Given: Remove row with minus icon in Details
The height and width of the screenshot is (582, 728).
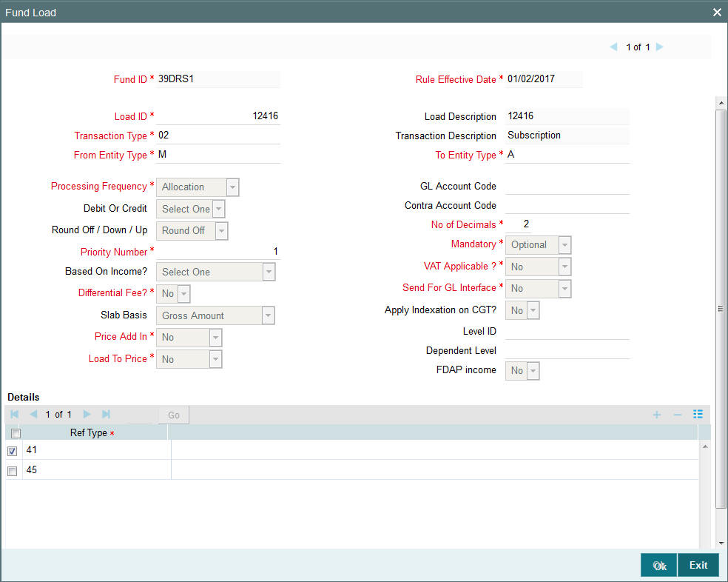Looking at the screenshot, I should pos(678,415).
